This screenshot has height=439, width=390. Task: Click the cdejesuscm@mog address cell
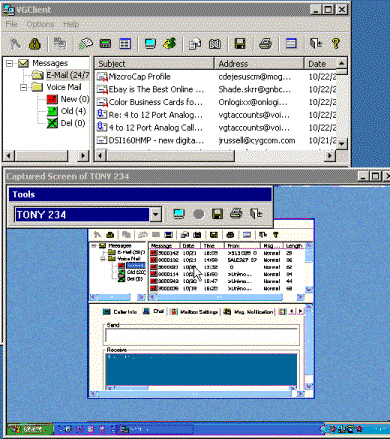pos(255,77)
